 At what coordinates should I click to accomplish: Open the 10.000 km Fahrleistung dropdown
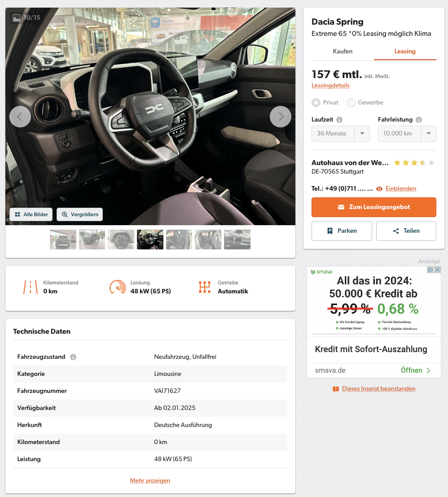coord(407,133)
